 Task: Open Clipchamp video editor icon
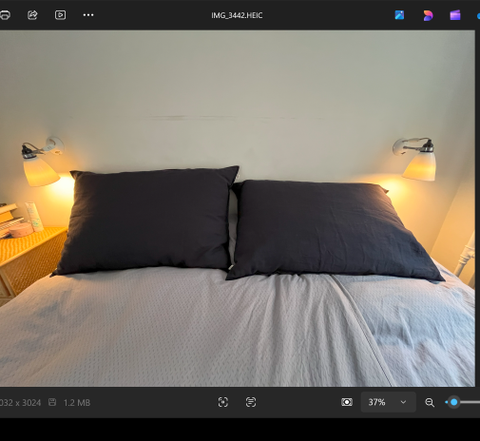tap(455, 15)
